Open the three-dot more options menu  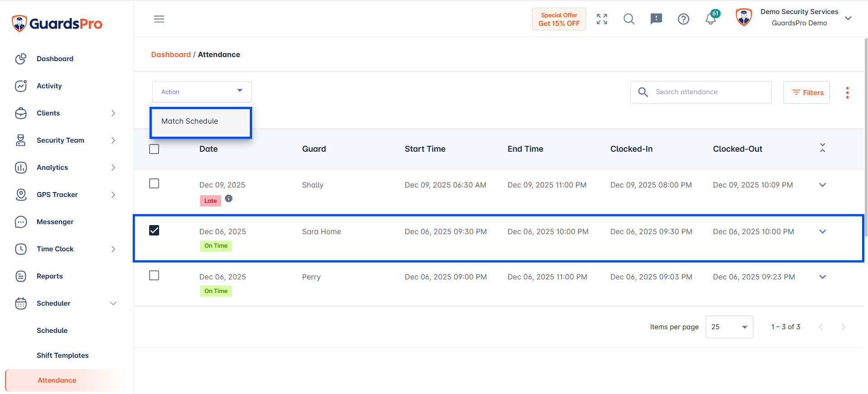pos(847,93)
